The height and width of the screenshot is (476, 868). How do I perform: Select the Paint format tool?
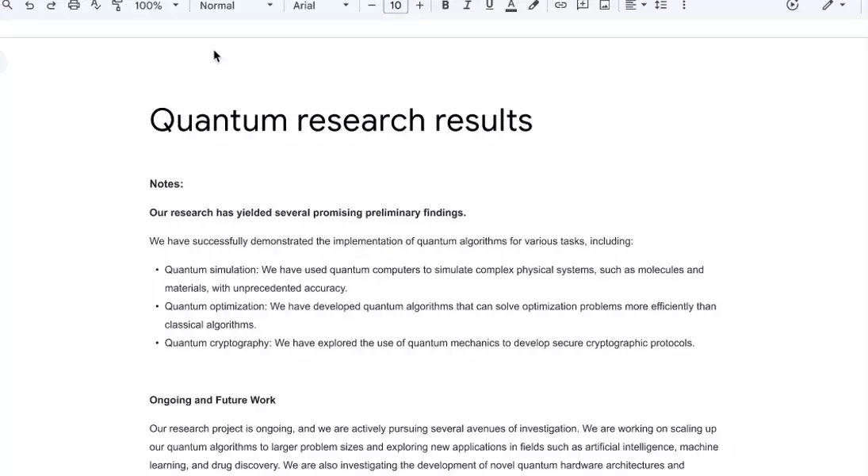pyautogui.click(x=117, y=6)
